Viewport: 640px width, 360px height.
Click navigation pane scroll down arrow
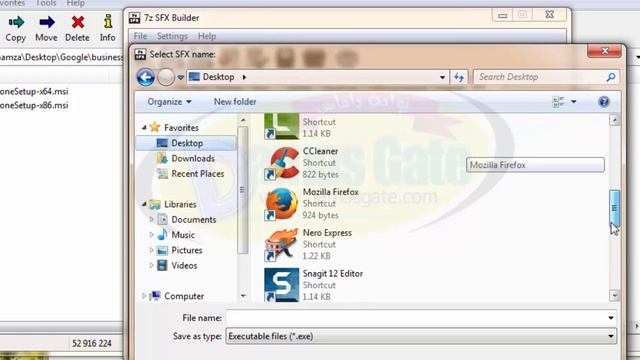point(243,296)
